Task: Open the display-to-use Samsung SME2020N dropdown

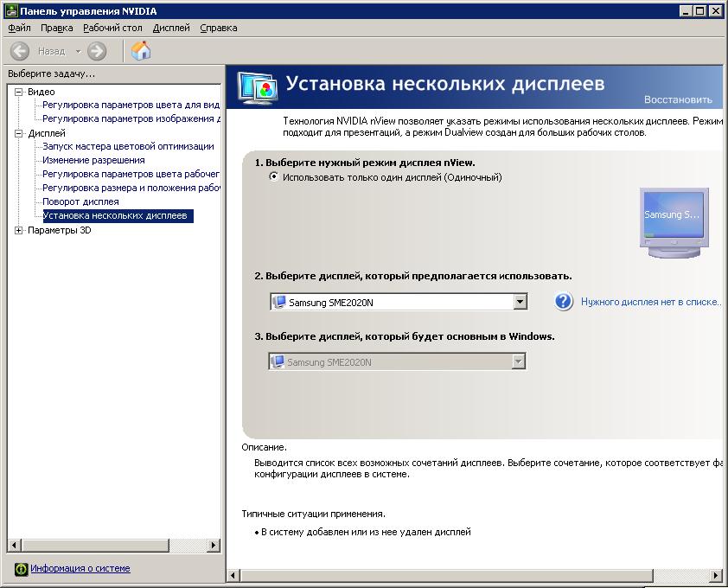Action: 399,302
